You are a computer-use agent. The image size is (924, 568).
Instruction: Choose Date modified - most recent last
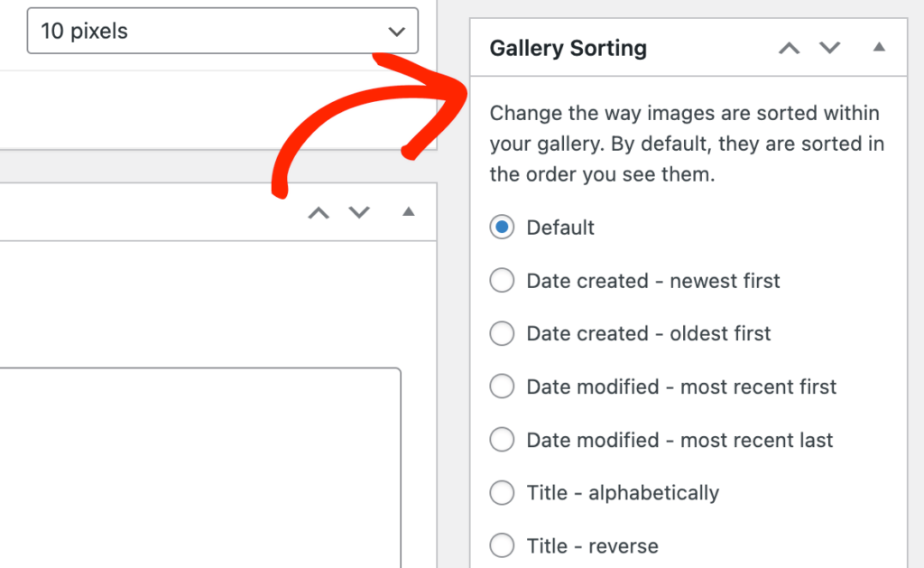502,441
